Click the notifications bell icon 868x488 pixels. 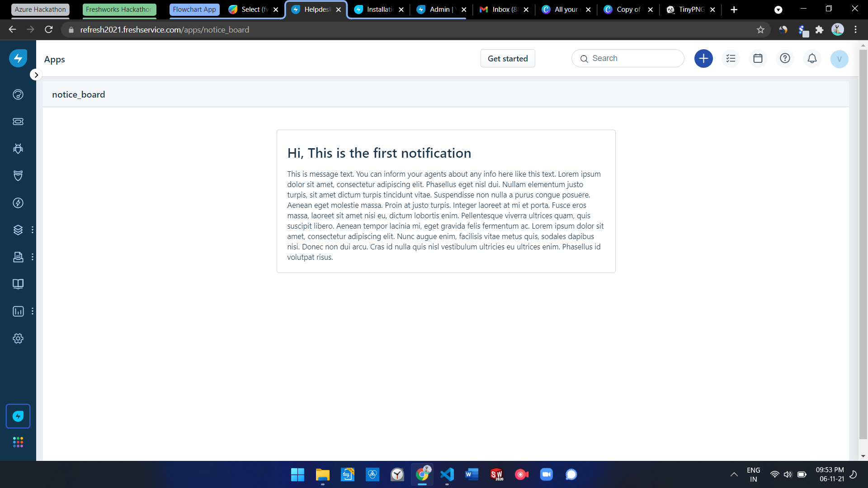(812, 58)
